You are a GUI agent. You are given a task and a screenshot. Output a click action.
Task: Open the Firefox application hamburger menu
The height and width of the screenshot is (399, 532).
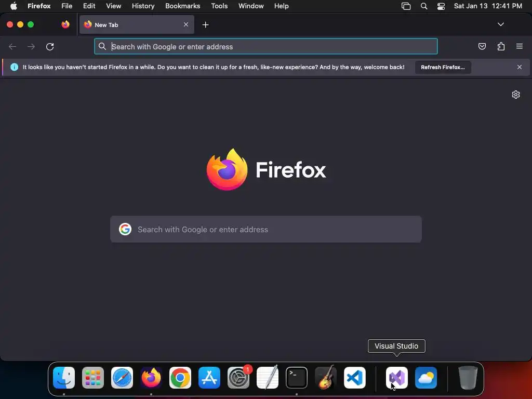(519, 46)
